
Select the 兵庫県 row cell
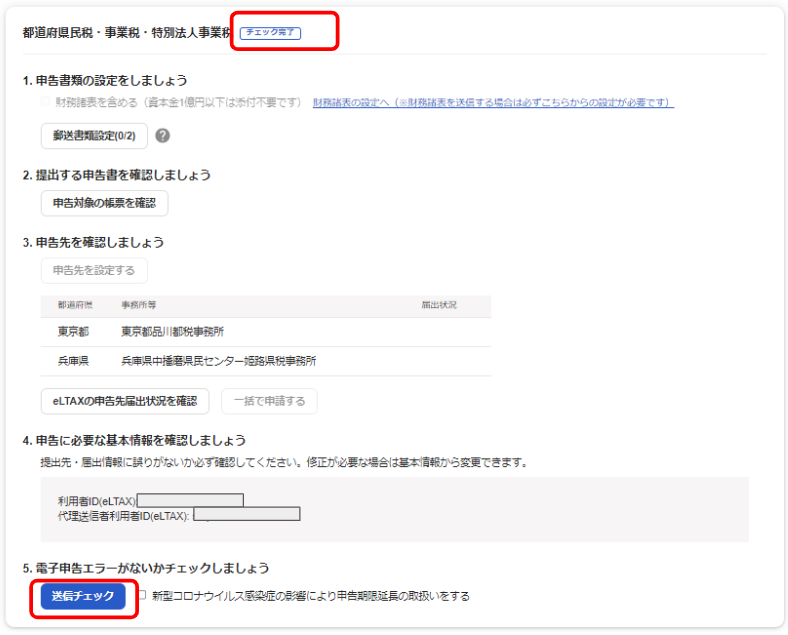pos(73,361)
